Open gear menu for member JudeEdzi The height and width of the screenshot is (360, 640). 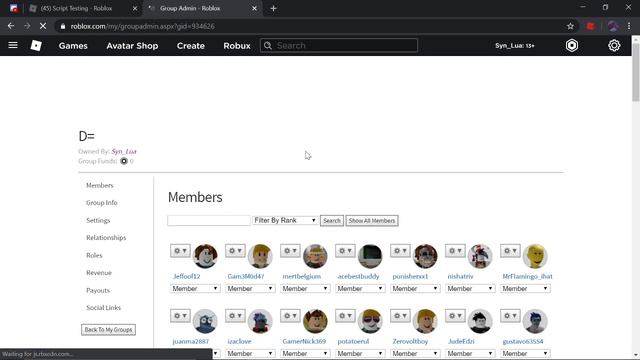coord(455,316)
